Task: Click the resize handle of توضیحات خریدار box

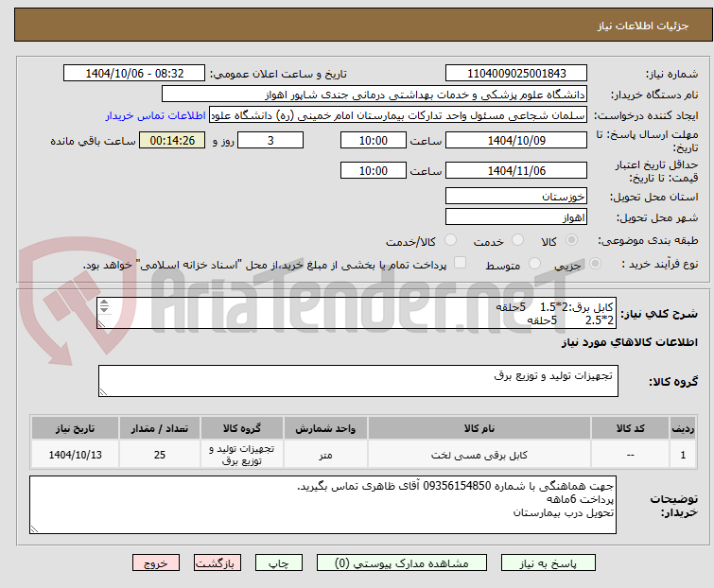Action: pyautogui.click(x=34, y=529)
